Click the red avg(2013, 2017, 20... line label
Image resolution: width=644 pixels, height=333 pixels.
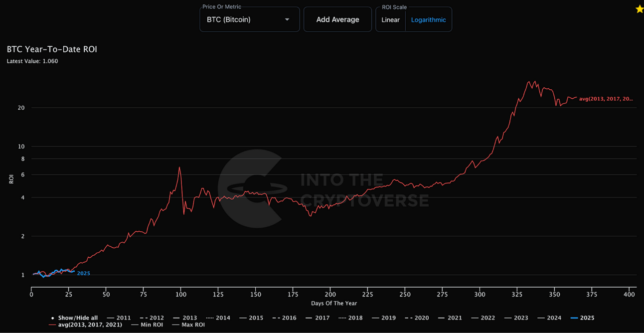[x=606, y=99]
